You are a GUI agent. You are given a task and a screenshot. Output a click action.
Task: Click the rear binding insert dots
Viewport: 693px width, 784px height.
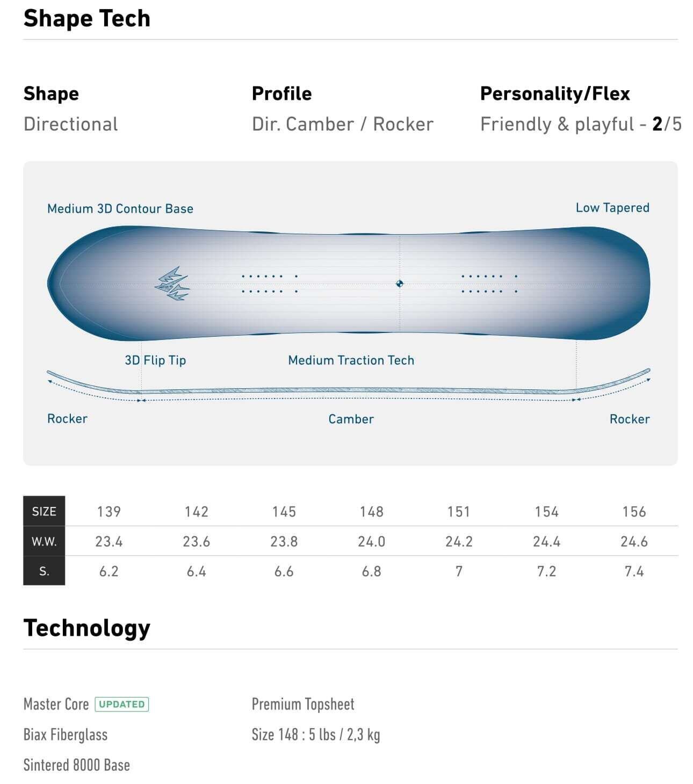(x=489, y=284)
